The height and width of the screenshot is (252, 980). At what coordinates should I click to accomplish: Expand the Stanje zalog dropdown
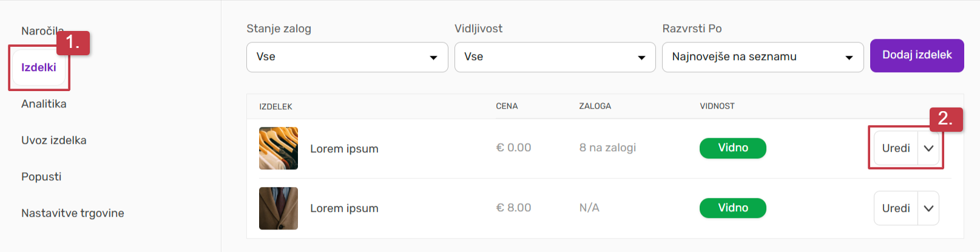[x=346, y=57]
